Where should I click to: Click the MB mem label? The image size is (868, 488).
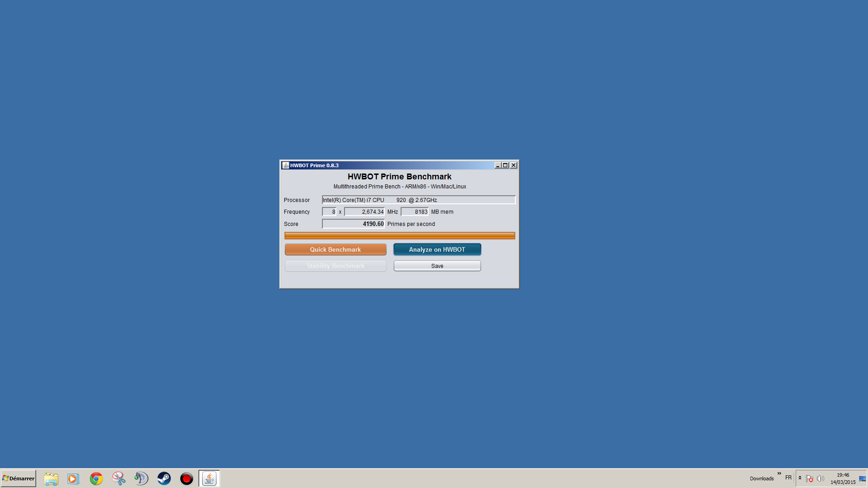tap(442, 212)
